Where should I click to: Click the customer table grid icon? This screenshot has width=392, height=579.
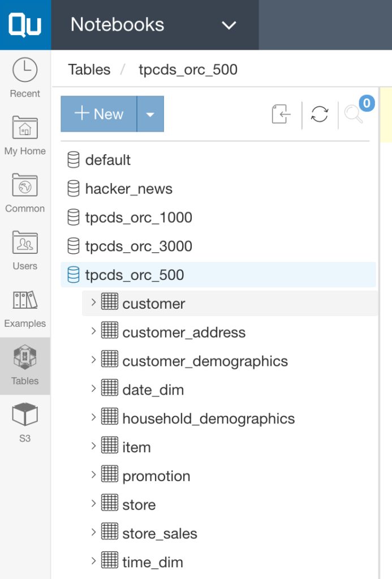coord(110,301)
